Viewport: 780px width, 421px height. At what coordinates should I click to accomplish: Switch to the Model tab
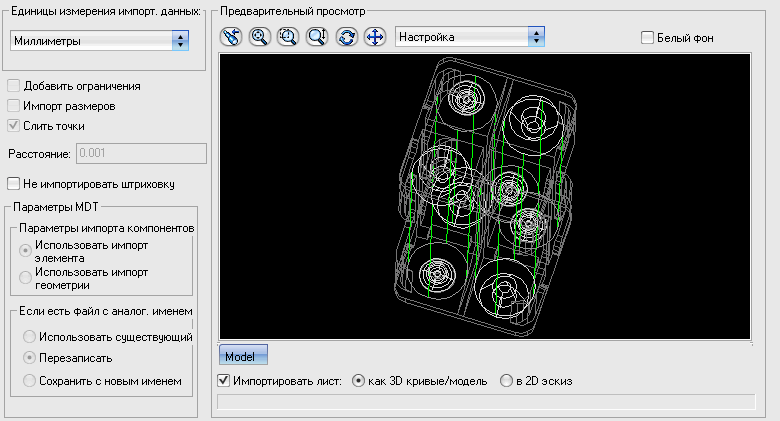point(242,356)
